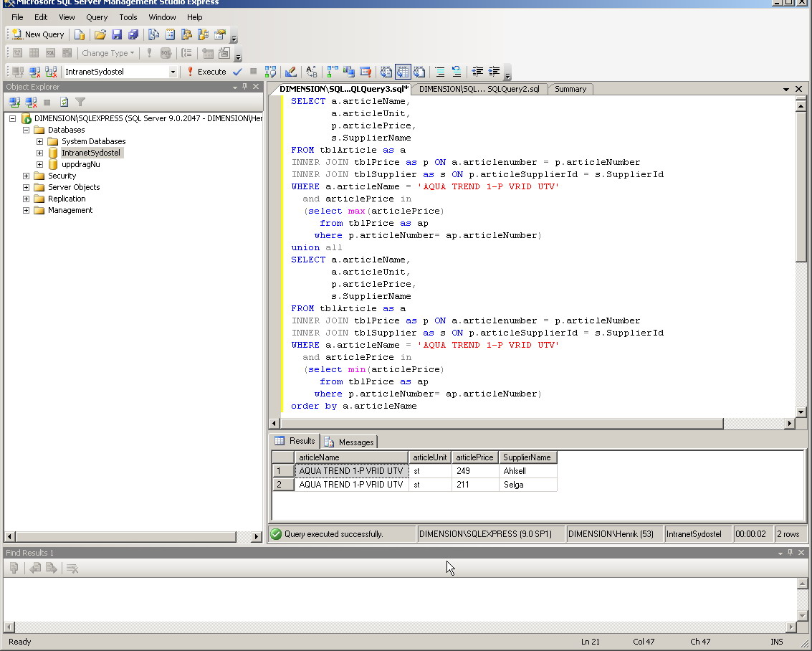
Task: Select Results to File output mode
Action: coord(419,72)
